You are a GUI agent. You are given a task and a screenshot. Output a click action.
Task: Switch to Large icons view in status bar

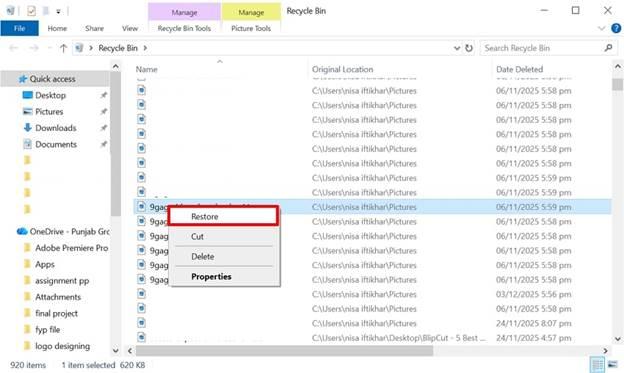tap(613, 364)
